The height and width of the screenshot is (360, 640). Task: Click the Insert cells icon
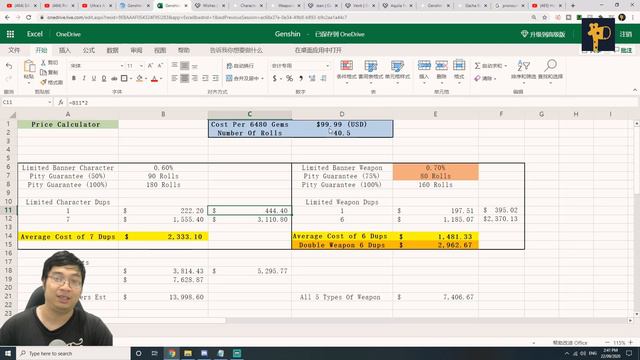(x=424, y=65)
